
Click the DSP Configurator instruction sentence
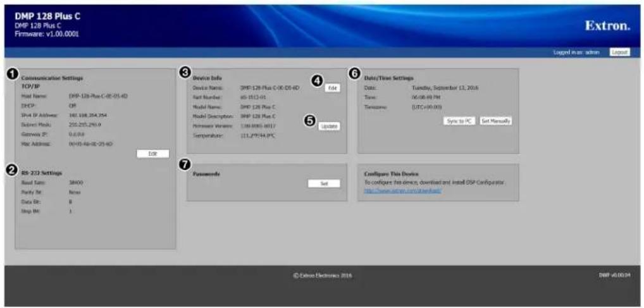[x=434, y=182]
